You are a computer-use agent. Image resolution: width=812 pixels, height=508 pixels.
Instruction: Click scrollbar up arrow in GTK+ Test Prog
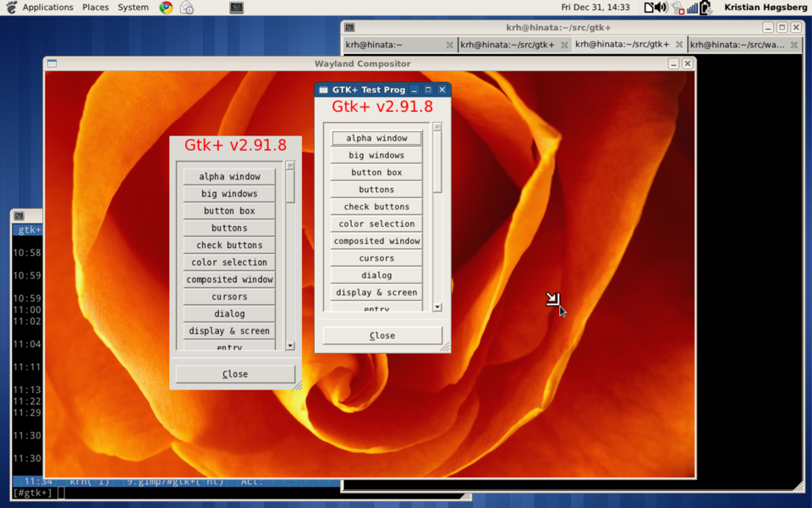[x=437, y=127]
